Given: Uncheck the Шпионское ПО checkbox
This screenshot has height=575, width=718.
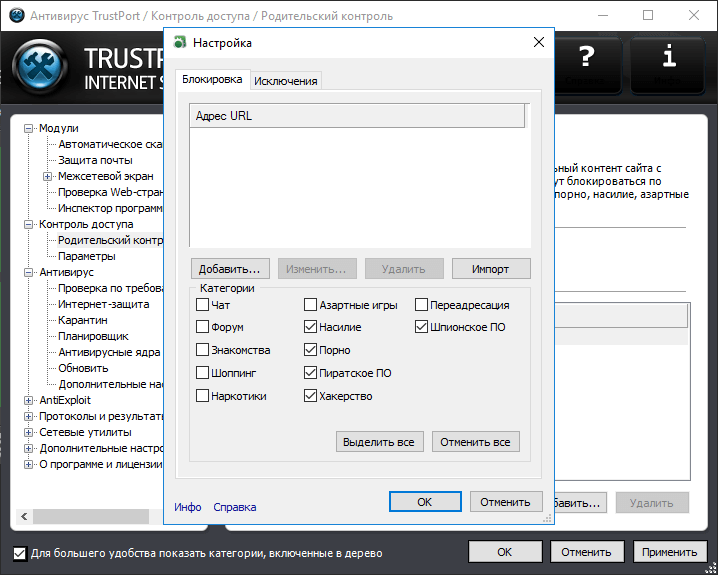Looking at the screenshot, I should coord(421,327).
